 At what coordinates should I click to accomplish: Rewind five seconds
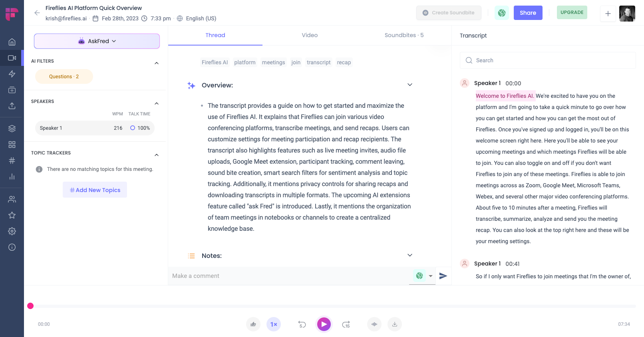click(302, 324)
